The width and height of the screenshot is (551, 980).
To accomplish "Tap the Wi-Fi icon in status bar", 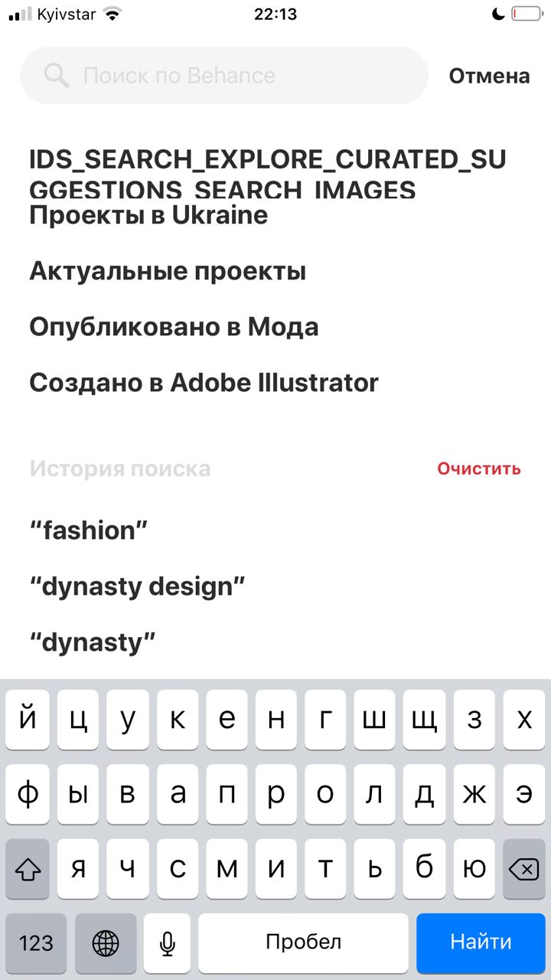I will point(113,14).
